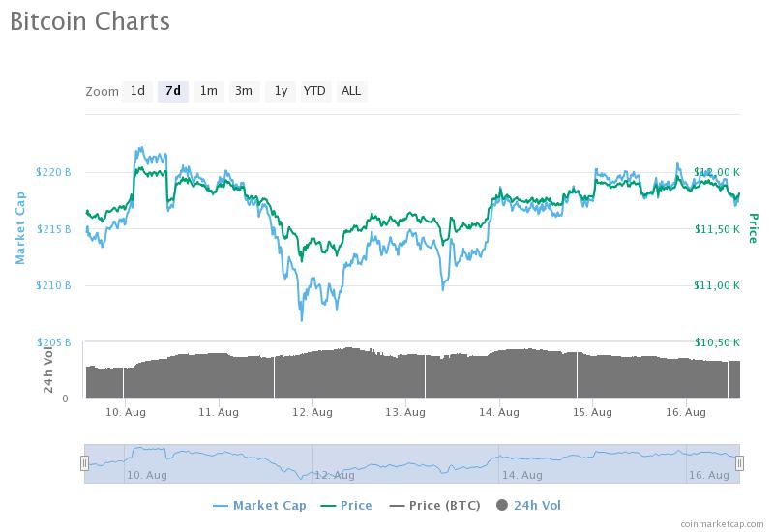Click the 15. Aug x-axis label
774x532 pixels.
pyautogui.click(x=592, y=412)
